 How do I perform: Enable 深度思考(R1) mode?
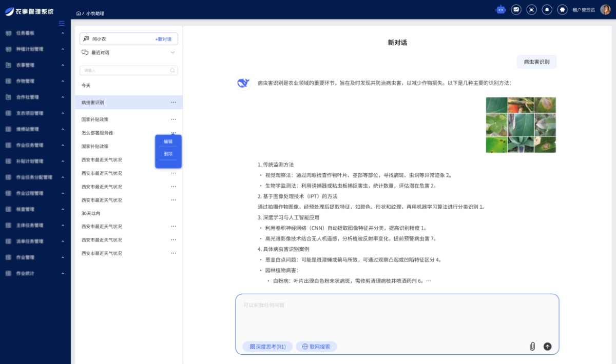click(x=267, y=346)
